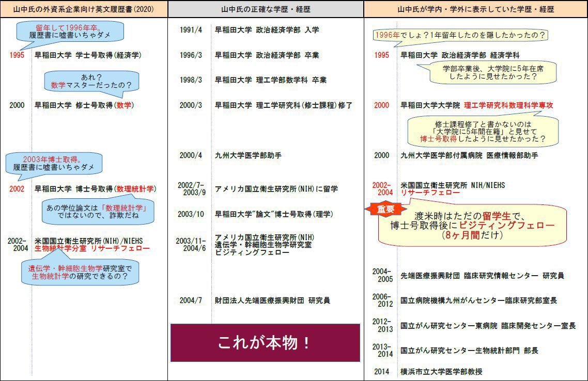Click the text '早稲田大学 政治経済学部 卒業'

pyautogui.click(x=267, y=55)
